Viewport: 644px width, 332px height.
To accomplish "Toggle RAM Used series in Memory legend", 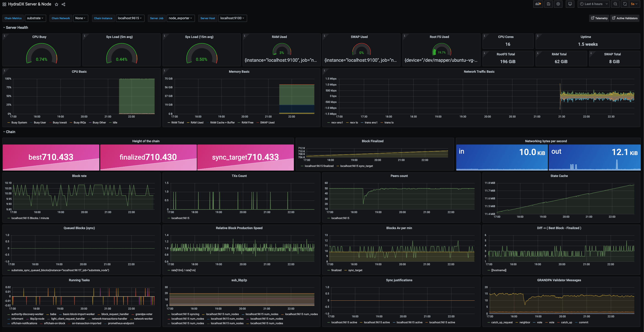I will [197, 123].
